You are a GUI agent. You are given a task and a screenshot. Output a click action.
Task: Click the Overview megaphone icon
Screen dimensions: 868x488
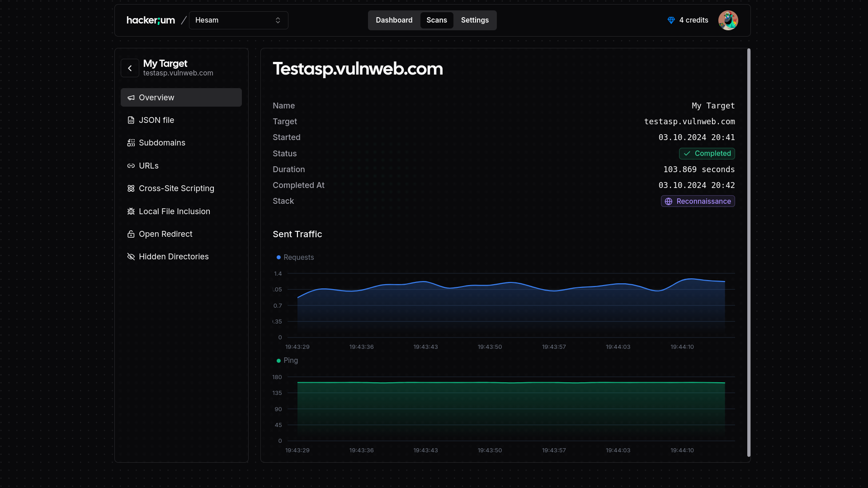coord(131,98)
